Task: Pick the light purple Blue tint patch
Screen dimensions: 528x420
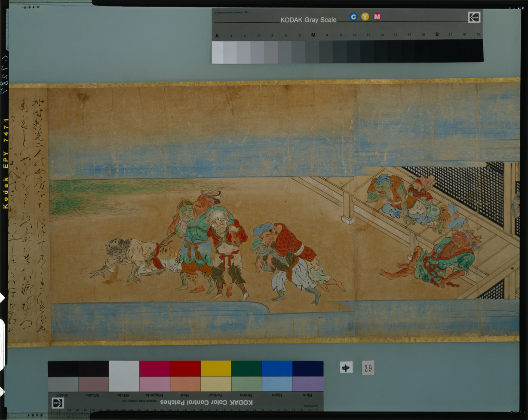Action: click(x=308, y=384)
